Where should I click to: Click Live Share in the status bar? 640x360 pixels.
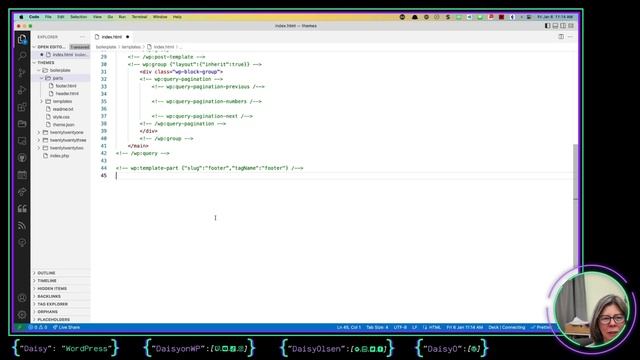point(66,327)
